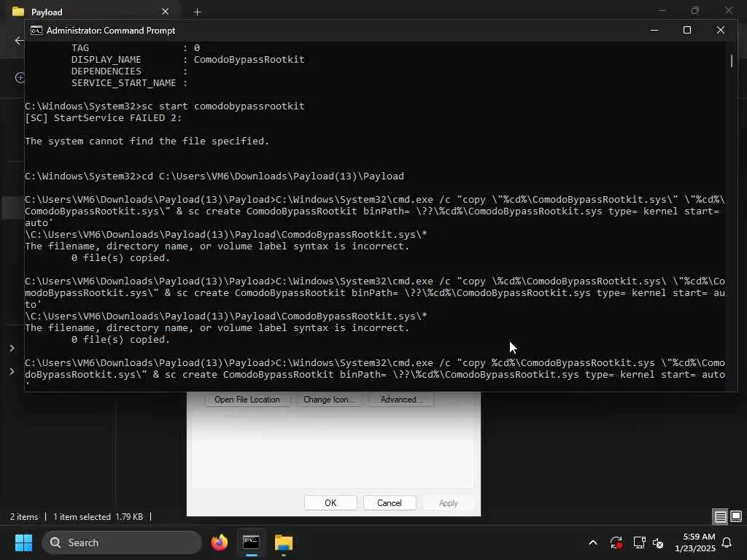Expand the lower navigation pane chevron
747x560 pixels.
12,371
